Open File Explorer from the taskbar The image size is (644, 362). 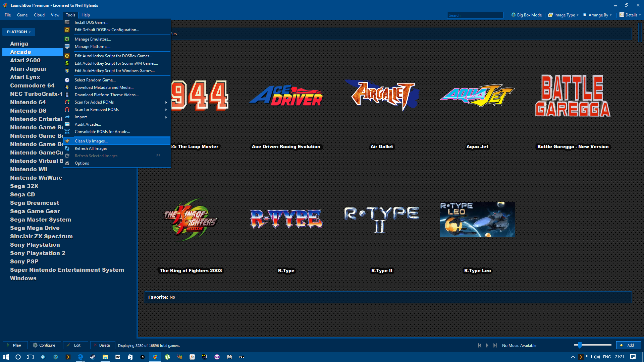pyautogui.click(x=105, y=357)
